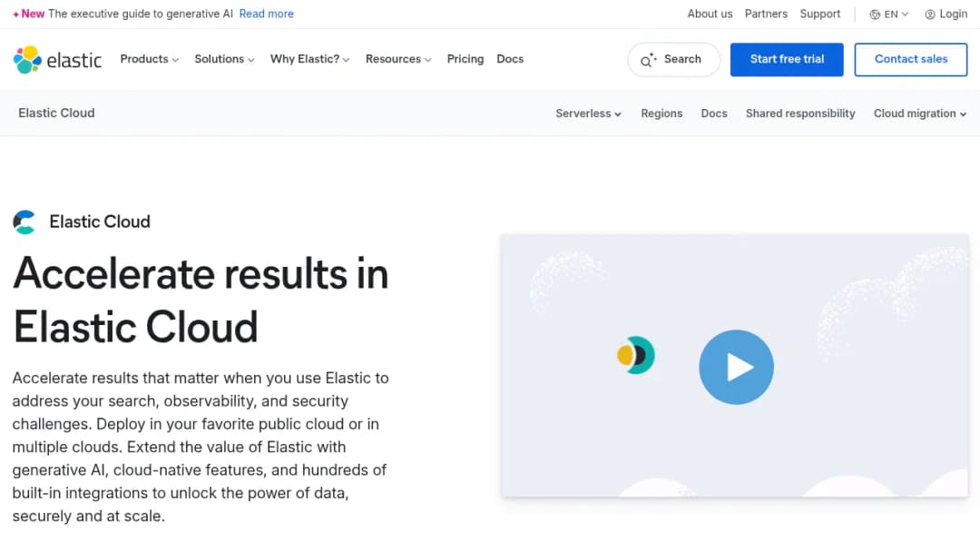
Task: Open the EN language selector
Action: tap(888, 15)
